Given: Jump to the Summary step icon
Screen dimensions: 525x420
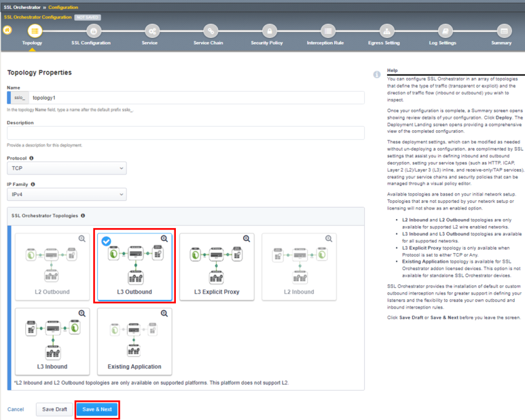Looking at the screenshot, I should click(504, 31).
